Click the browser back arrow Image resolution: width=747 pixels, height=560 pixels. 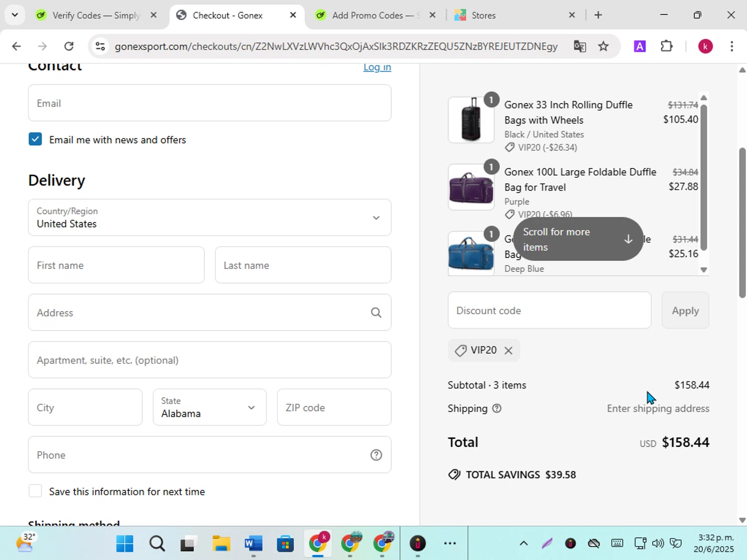tap(16, 46)
